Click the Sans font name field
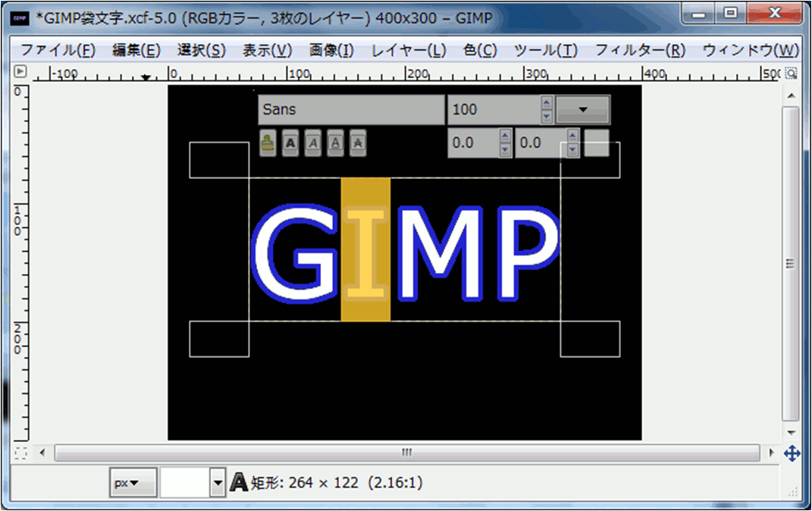This screenshot has width=812, height=511. [351, 109]
